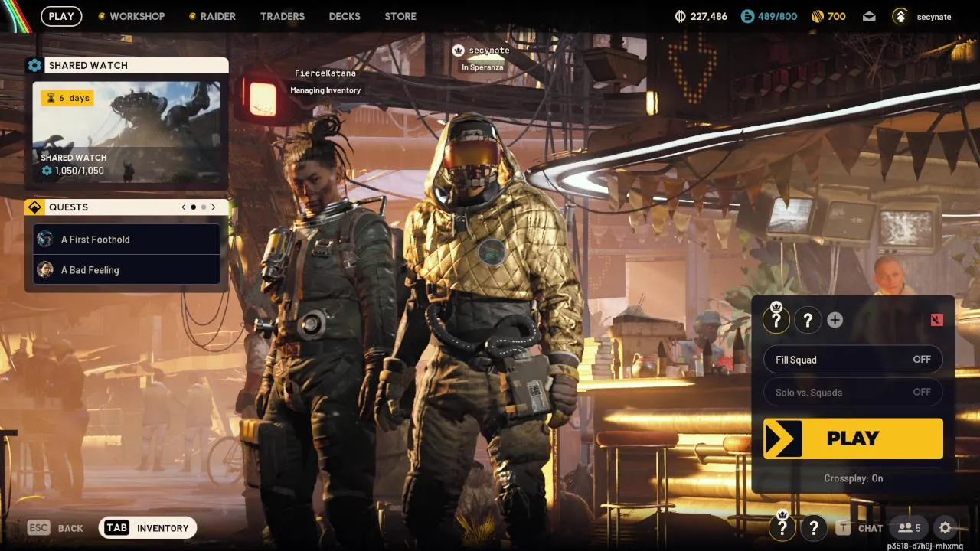Click the portrait icon of A Bad Feeling

[x=45, y=269]
